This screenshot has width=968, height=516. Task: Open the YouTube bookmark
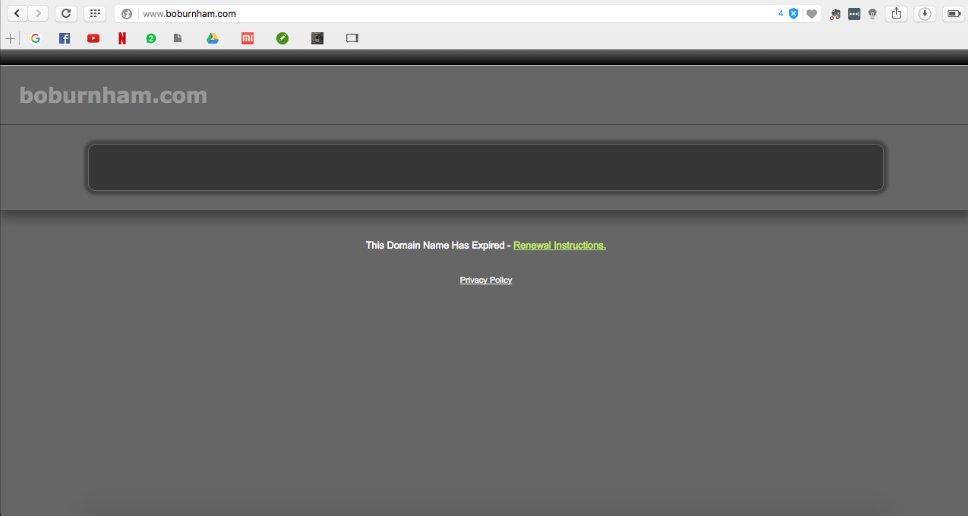pyautogui.click(x=93, y=38)
